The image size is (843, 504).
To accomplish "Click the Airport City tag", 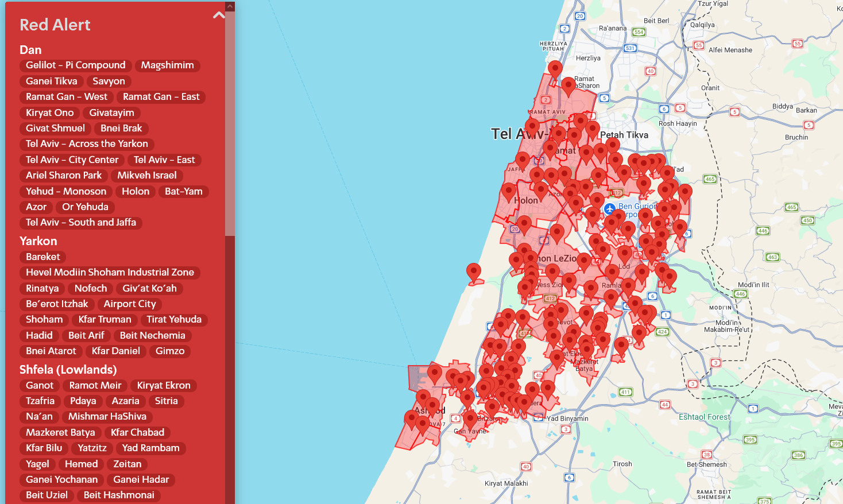I will point(130,304).
